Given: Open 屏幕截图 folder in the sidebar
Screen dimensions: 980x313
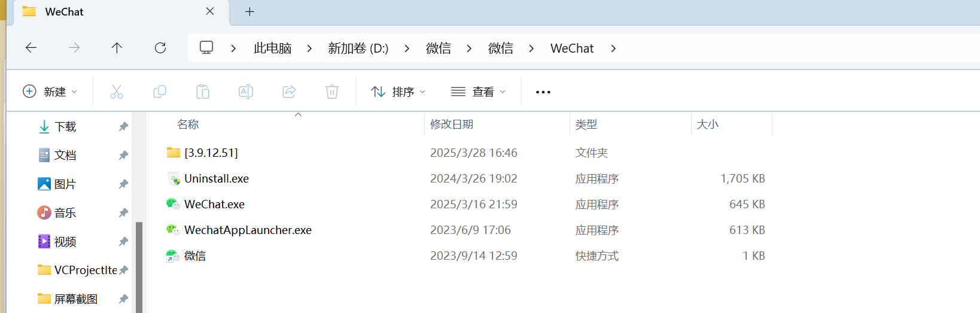Looking at the screenshot, I should coord(76,299).
